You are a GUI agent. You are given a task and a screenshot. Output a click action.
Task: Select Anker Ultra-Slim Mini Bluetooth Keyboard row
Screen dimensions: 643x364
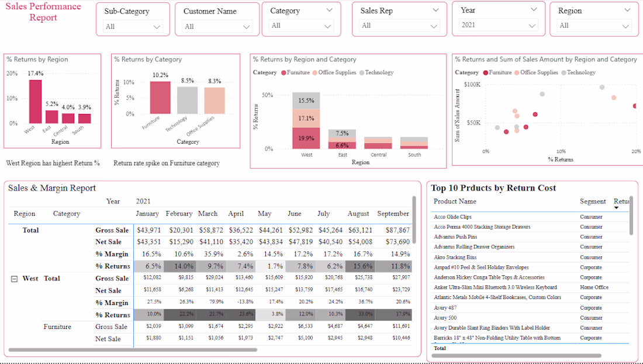click(530, 287)
